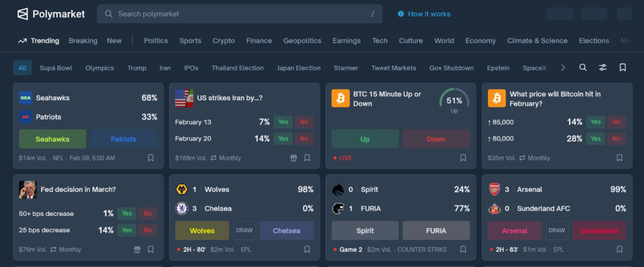Viewport: 644px width, 267px height.
Task: Go to the Geopolitics category
Action: coord(303,41)
